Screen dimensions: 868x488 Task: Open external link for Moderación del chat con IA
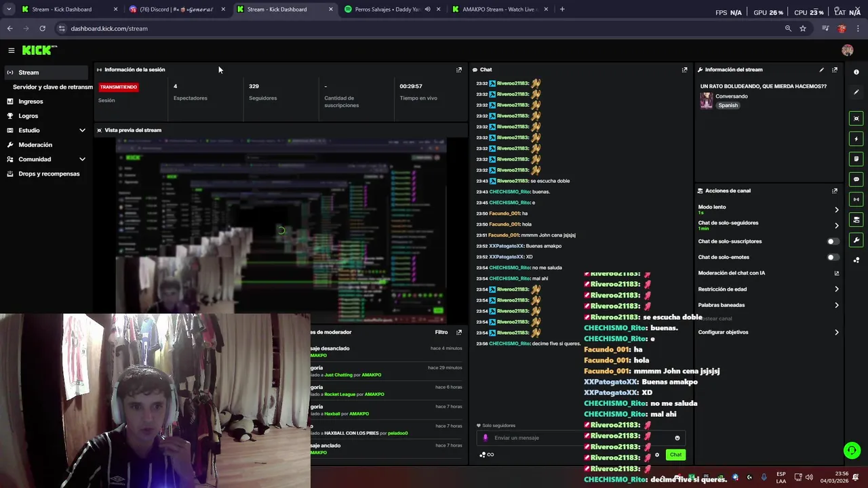tap(836, 273)
